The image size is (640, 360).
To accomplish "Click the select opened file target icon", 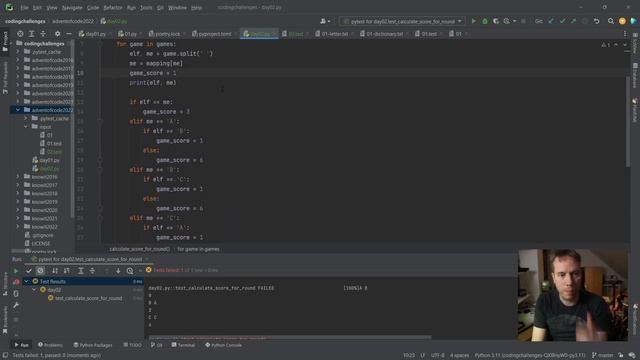I will click(20, 34).
